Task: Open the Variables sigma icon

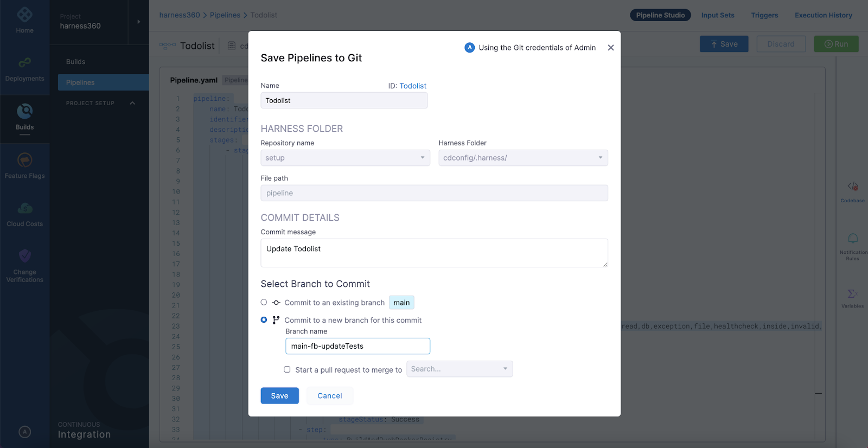Action: tap(852, 293)
